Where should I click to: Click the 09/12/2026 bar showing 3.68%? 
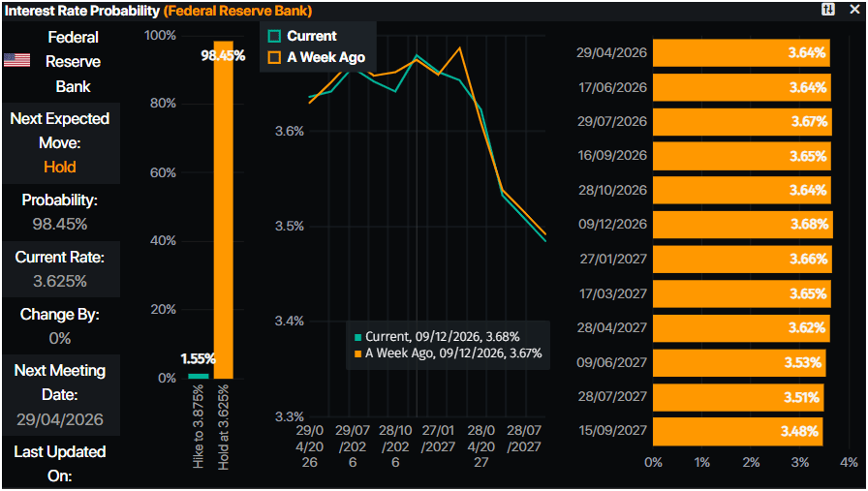tap(742, 225)
